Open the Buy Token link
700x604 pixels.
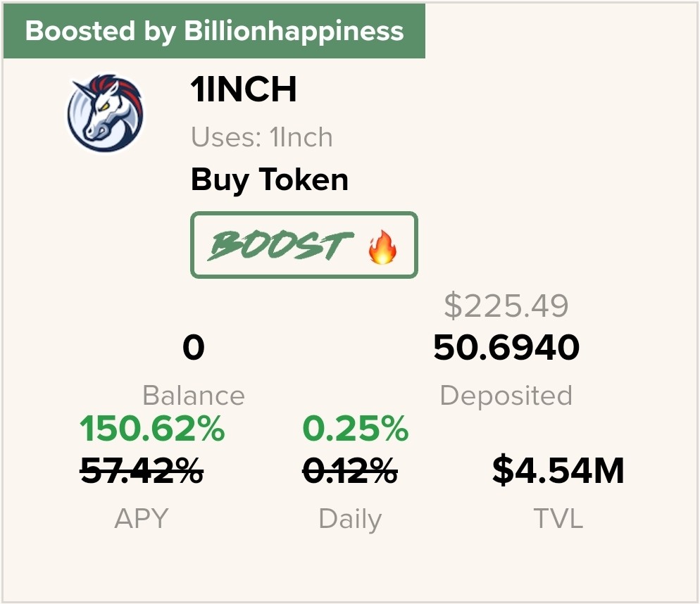[269, 180]
